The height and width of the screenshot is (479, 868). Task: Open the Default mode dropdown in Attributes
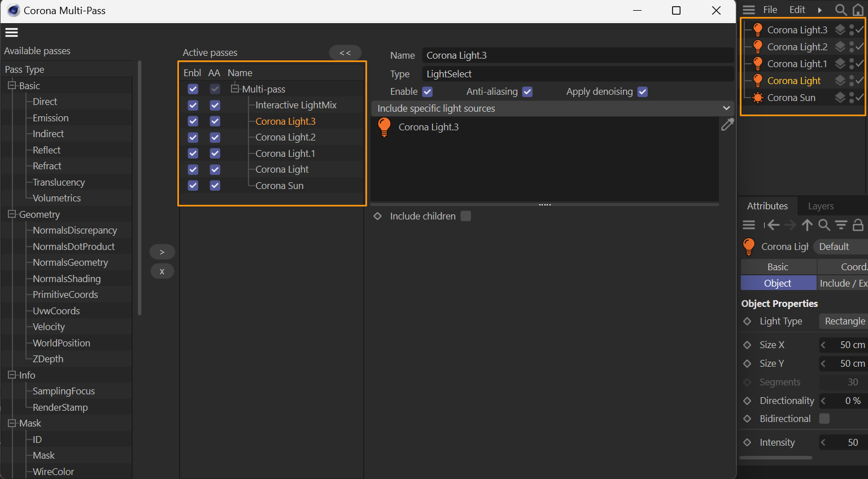click(x=840, y=247)
